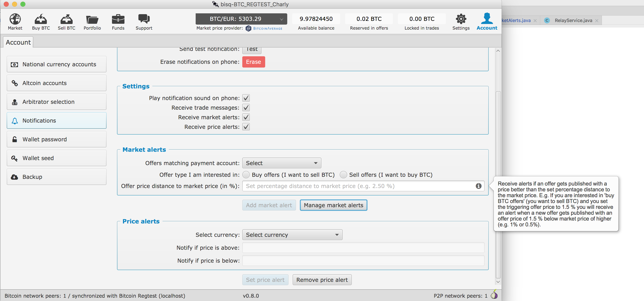
Task: Toggle Receive market alerts checkbox
Action: (x=246, y=117)
